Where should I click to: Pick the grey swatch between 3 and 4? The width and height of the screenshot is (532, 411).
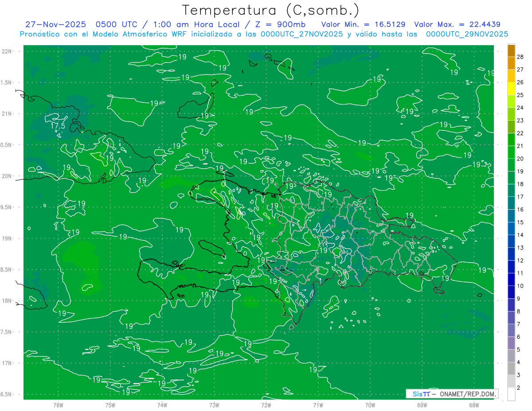click(x=511, y=368)
